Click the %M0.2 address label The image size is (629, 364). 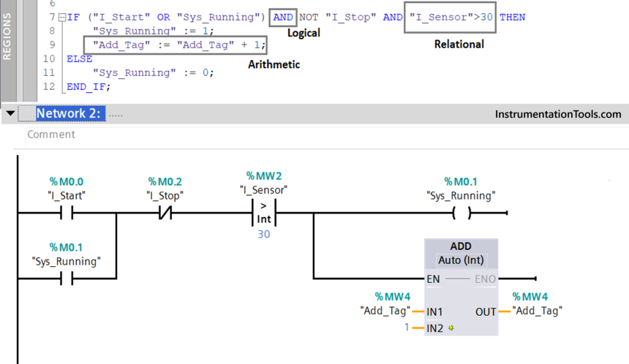pos(165,181)
